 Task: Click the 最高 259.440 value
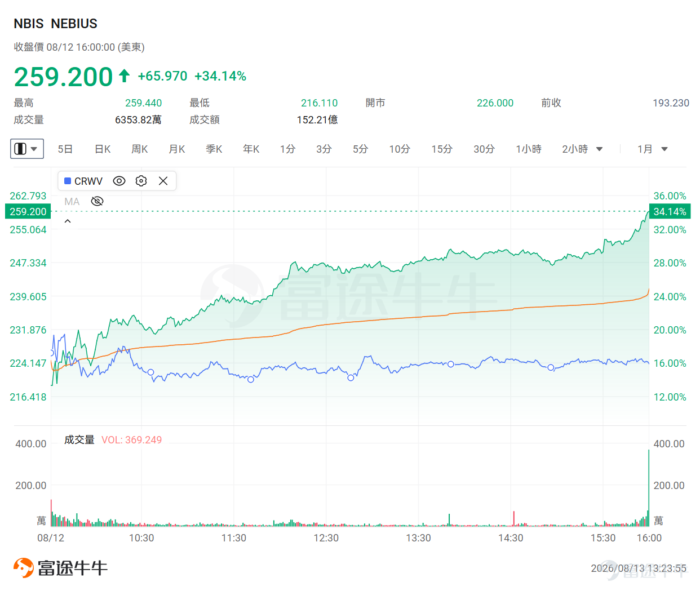coord(143,103)
